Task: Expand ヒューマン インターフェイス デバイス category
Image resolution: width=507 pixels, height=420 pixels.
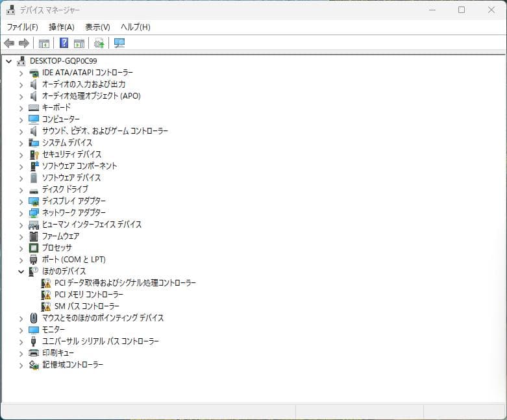Action: click(x=21, y=225)
